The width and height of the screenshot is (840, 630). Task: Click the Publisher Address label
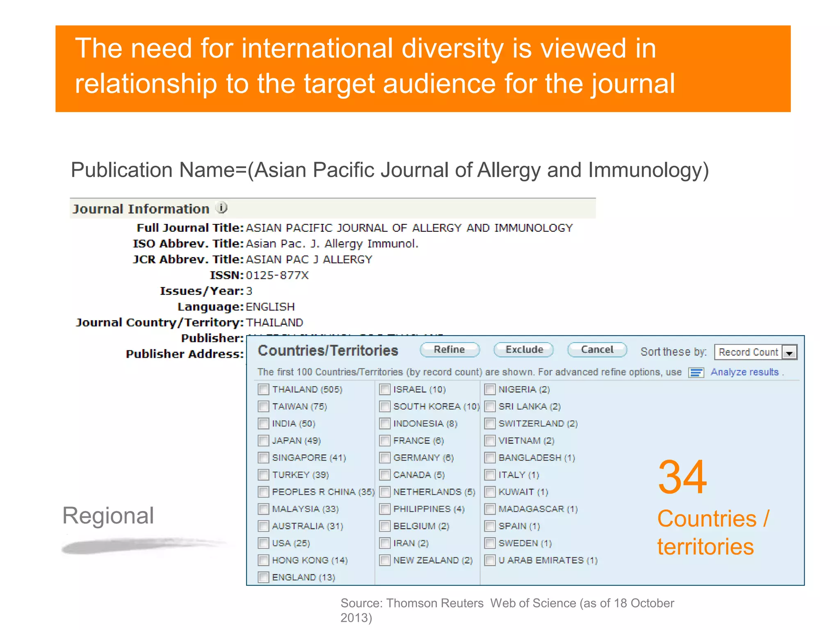pyautogui.click(x=185, y=354)
